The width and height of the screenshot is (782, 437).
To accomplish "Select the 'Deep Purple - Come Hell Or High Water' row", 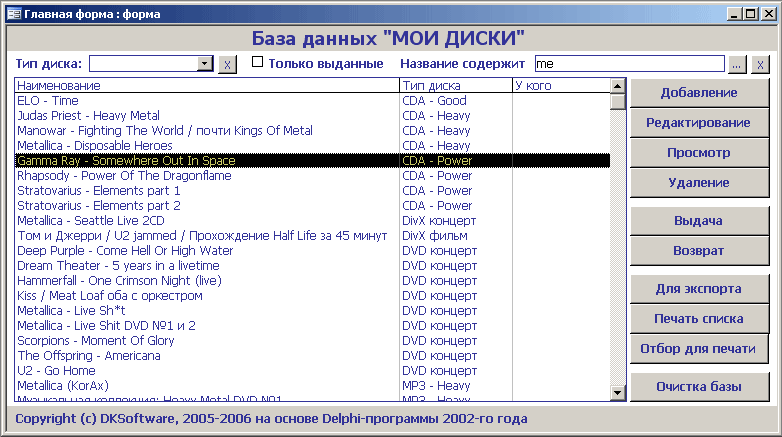I will [x=206, y=251].
